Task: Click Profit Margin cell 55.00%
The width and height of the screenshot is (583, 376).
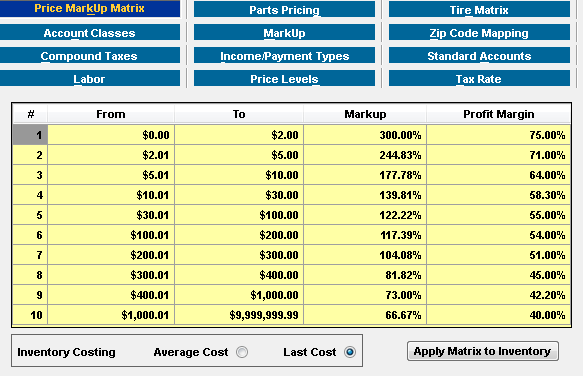Action: tap(499, 215)
